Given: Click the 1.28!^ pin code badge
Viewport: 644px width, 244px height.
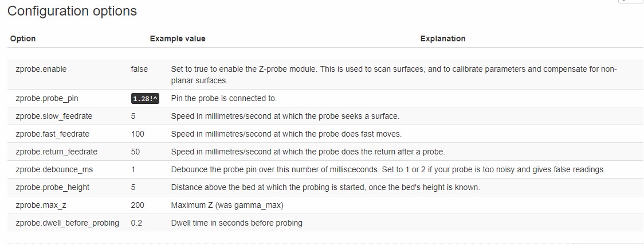Looking at the screenshot, I should point(145,99).
